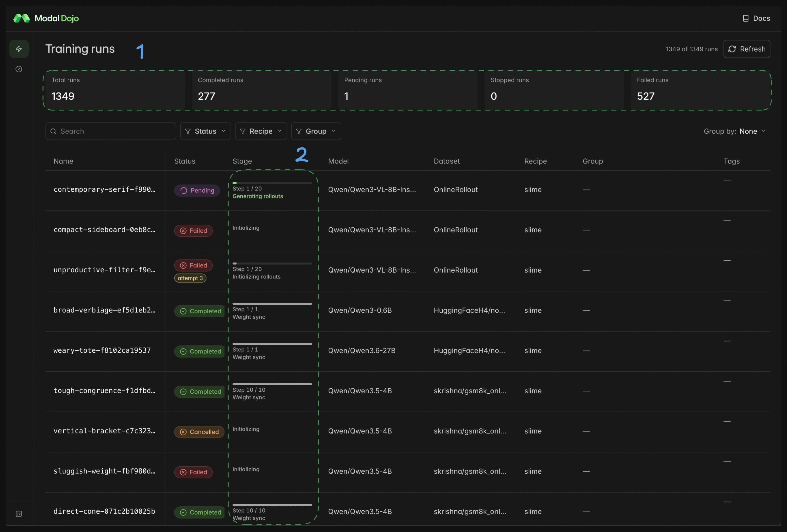The width and height of the screenshot is (787, 532).
Task: Click the Status column header
Action: click(x=185, y=161)
